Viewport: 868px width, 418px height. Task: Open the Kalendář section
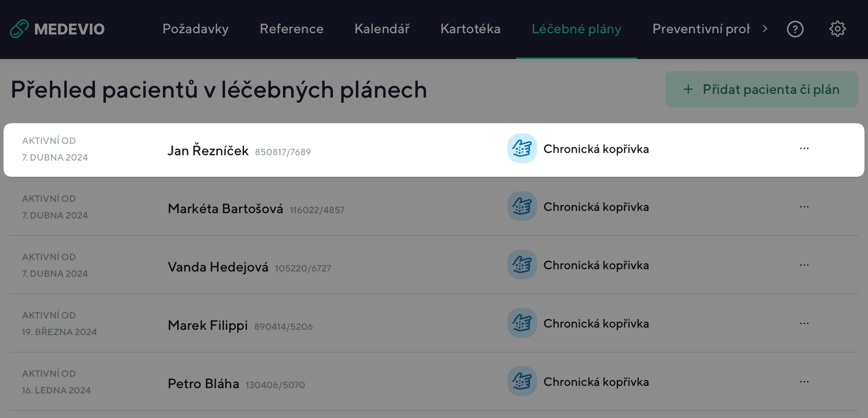pos(382,29)
